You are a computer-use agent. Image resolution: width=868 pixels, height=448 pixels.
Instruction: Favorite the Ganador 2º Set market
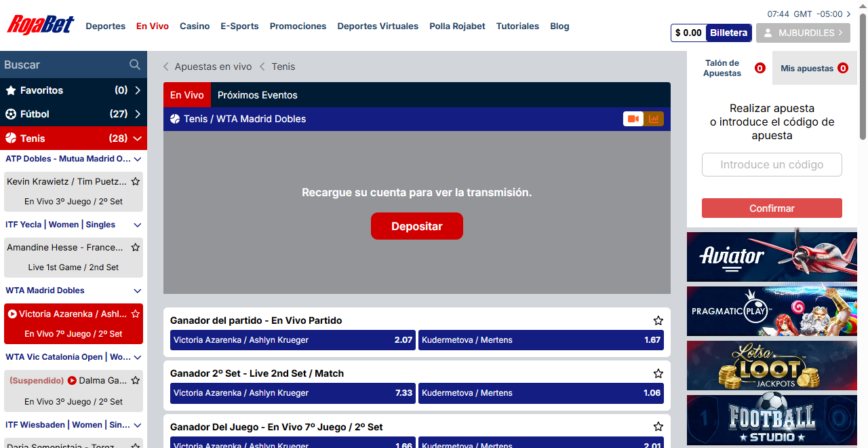click(658, 373)
